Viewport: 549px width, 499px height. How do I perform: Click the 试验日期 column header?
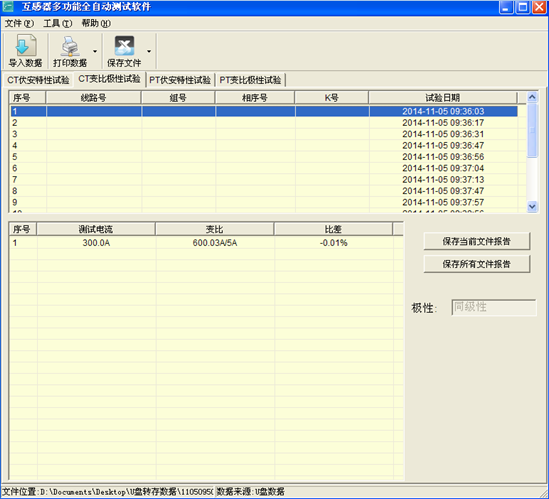click(x=443, y=98)
